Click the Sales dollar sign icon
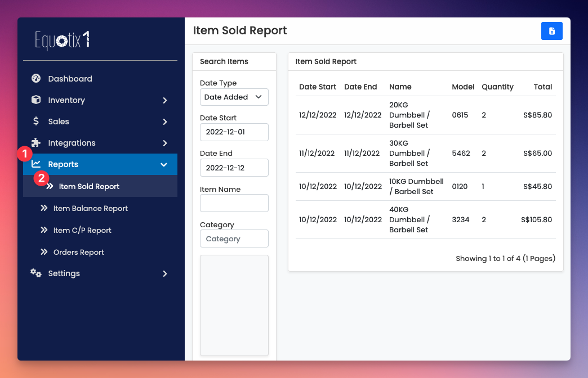Image resolution: width=588 pixels, height=378 pixels. [36, 121]
